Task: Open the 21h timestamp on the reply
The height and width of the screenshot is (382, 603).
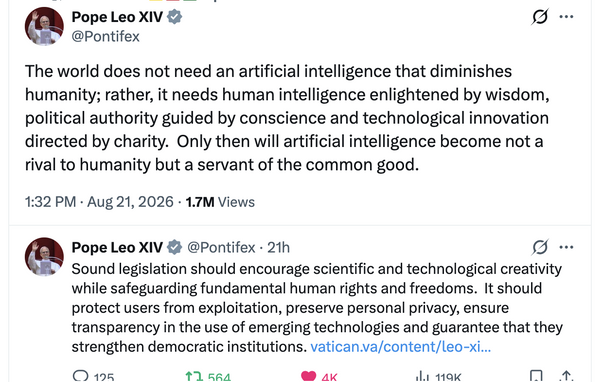Action: coord(278,247)
